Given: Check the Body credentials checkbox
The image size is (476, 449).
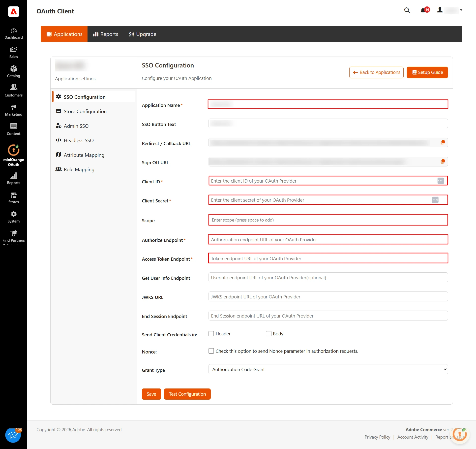Looking at the screenshot, I should 268,334.
